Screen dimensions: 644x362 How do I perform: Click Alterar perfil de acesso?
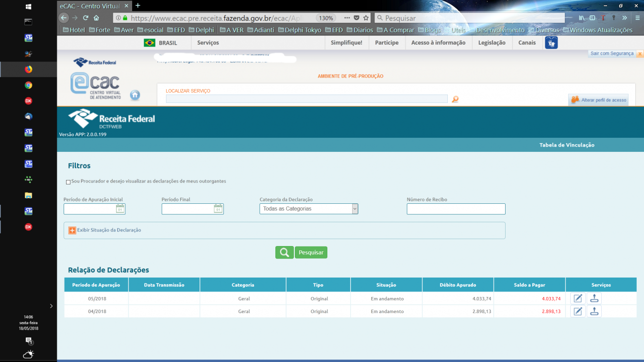pos(598,100)
